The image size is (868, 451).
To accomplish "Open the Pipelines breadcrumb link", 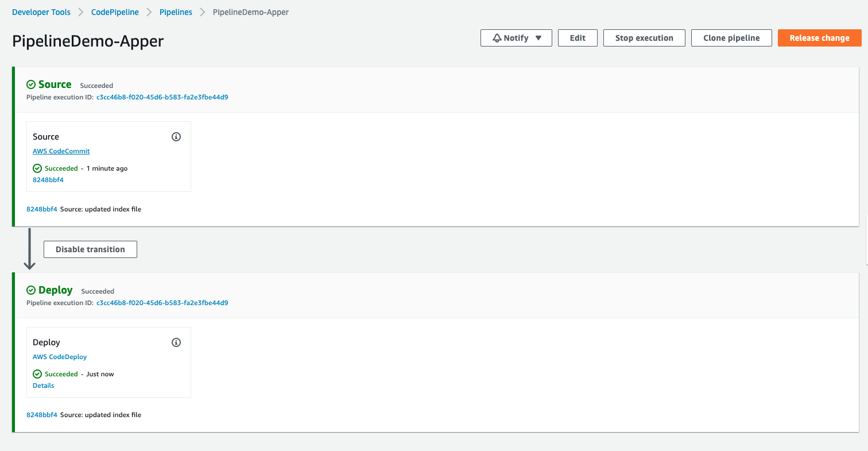I will click(x=176, y=12).
